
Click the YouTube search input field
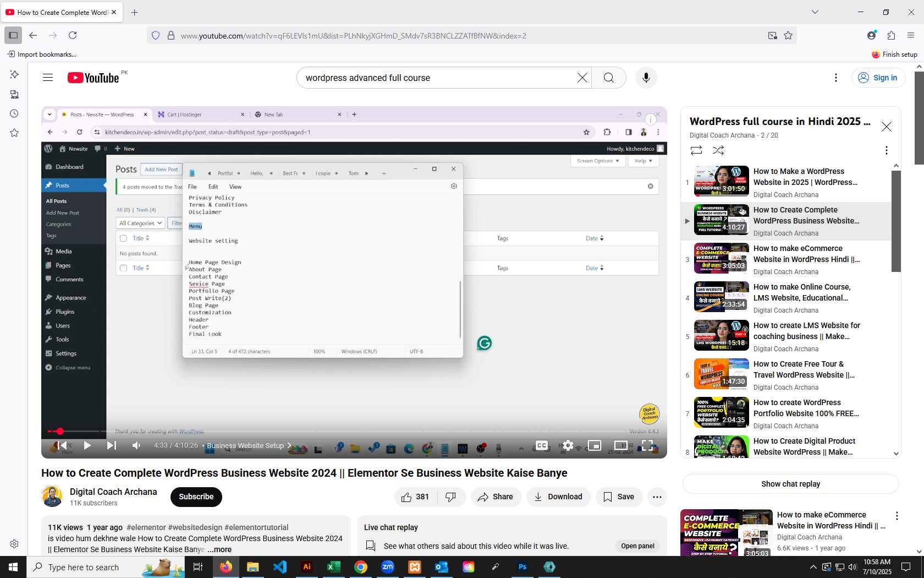437,78
